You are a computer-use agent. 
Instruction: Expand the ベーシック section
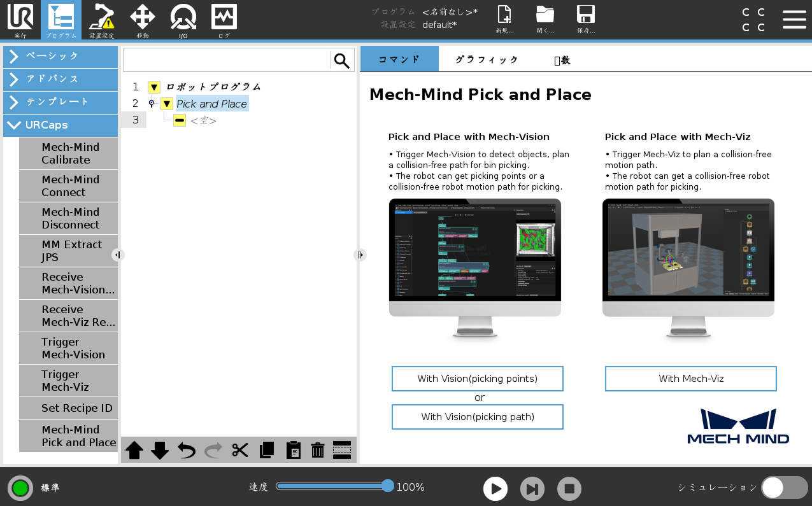pos(61,56)
